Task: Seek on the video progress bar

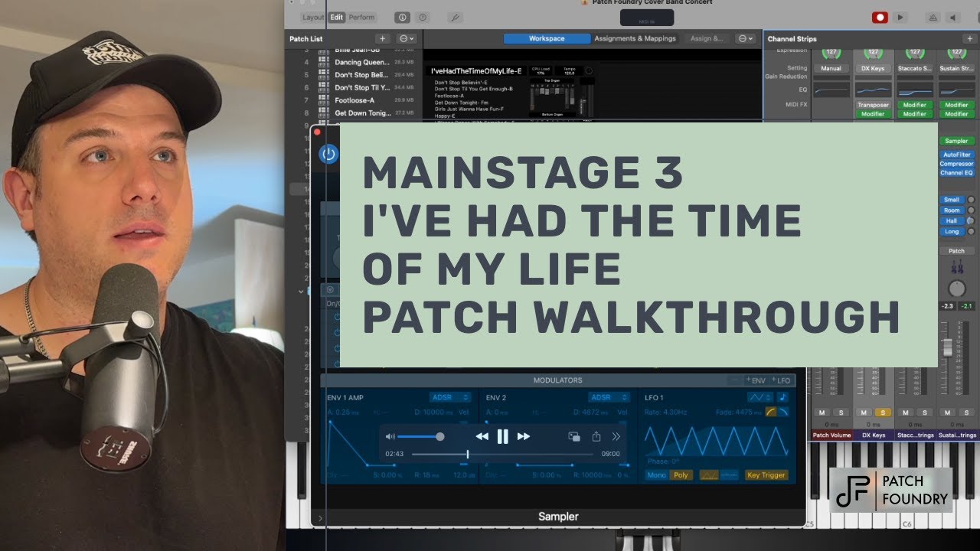Action: [502, 454]
